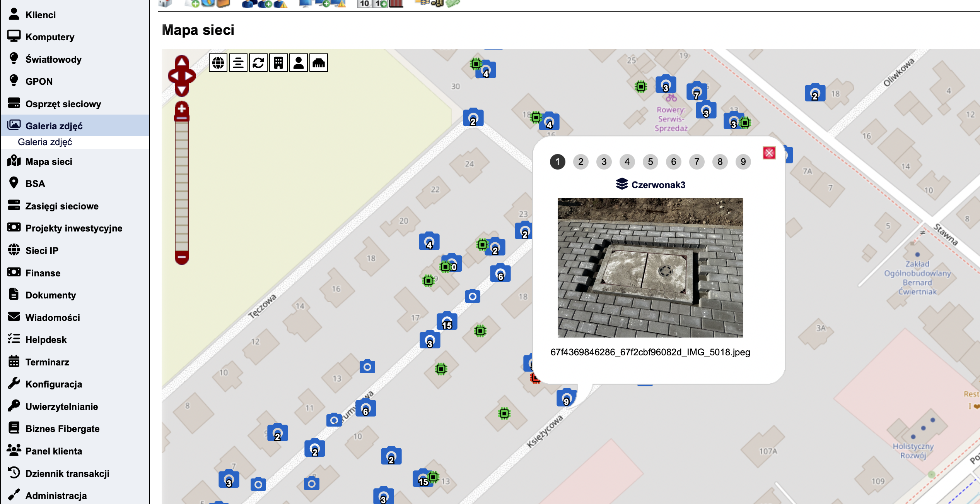The width and height of the screenshot is (980, 504).
Task: Open Konfiguracja in the sidebar
Action: click(x=75, y=384)
